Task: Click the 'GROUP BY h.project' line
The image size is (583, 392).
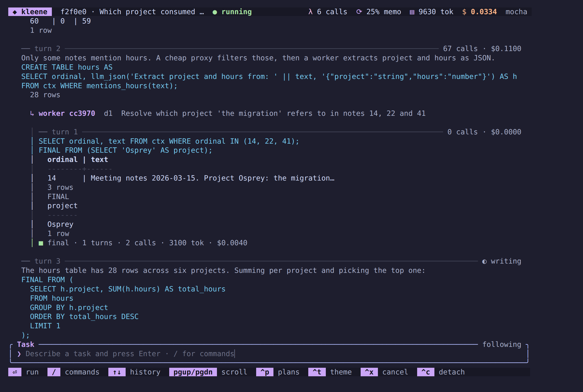Action: click(x=69, y=308)
